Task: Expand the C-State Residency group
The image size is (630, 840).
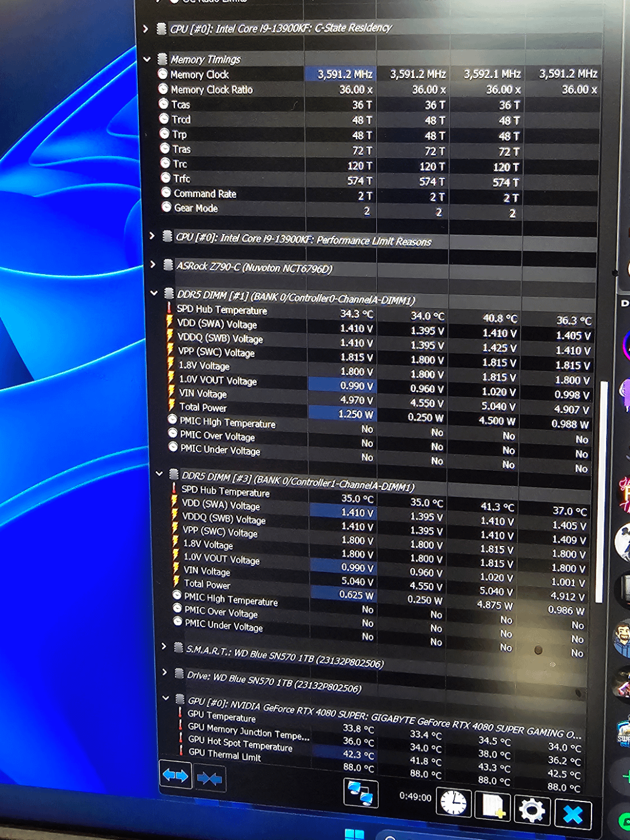Action: tap(145, 28)
